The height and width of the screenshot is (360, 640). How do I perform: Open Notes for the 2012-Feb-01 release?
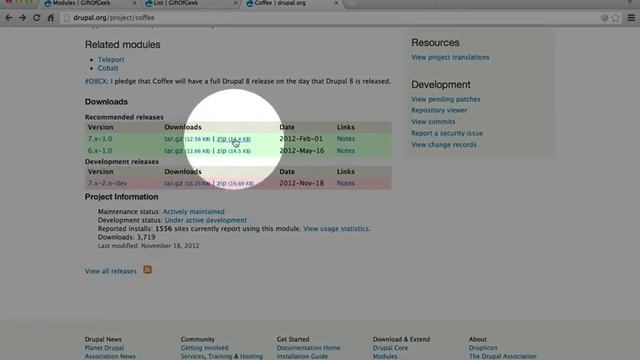click(x=346, y=139)
